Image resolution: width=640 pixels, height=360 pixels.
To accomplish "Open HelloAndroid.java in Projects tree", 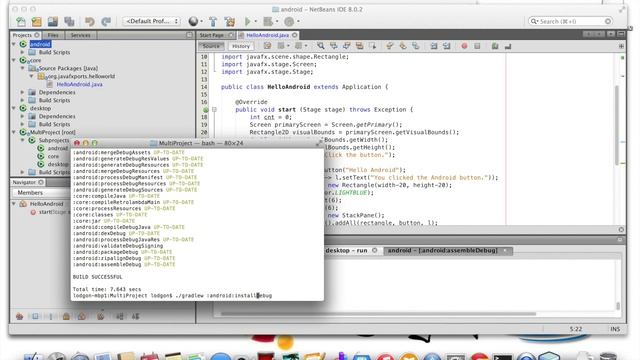I will click(79, 84).
